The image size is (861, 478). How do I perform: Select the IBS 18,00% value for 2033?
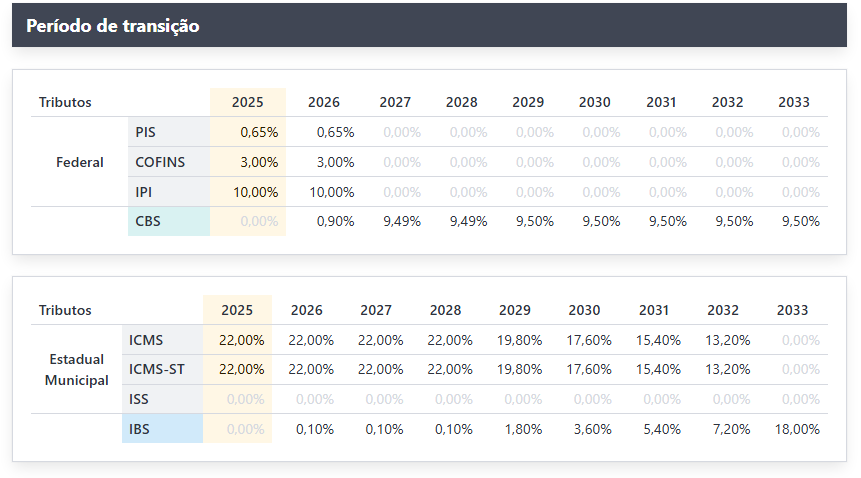(x=799, y=429)
